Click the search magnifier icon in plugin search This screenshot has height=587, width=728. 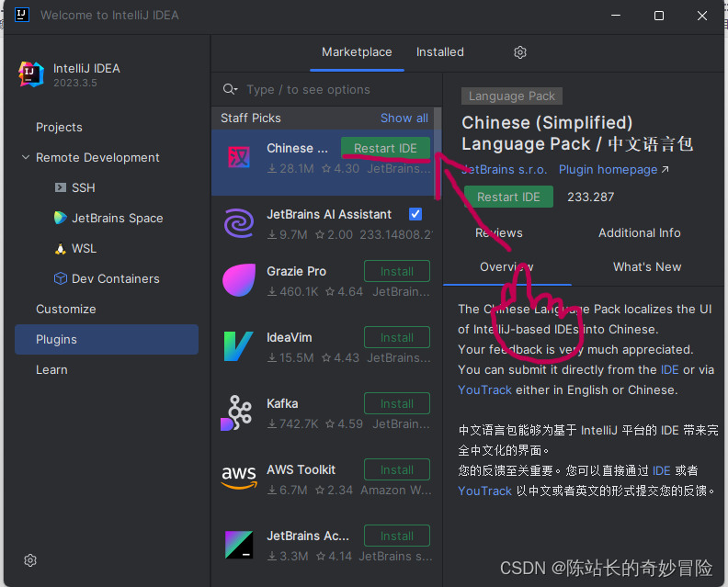tap(230, 89)
